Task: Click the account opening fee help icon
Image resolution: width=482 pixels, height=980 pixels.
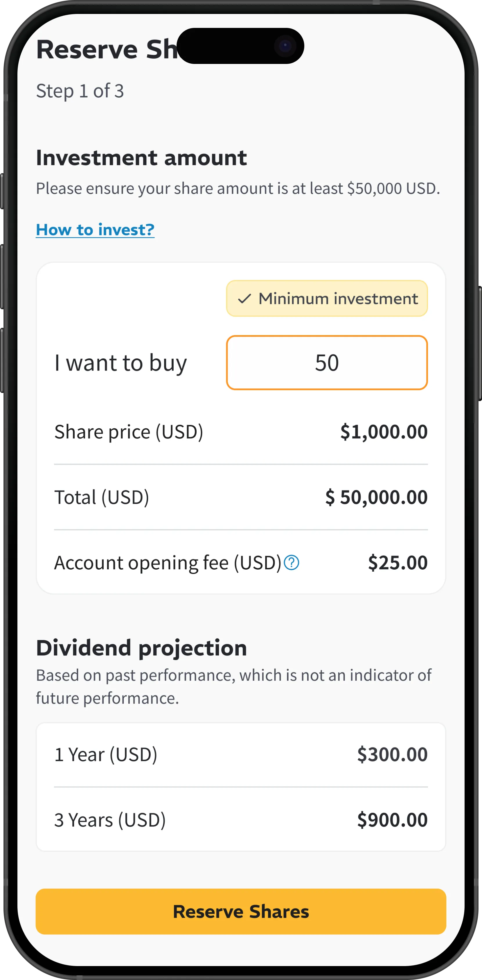Action: (292, 563)
